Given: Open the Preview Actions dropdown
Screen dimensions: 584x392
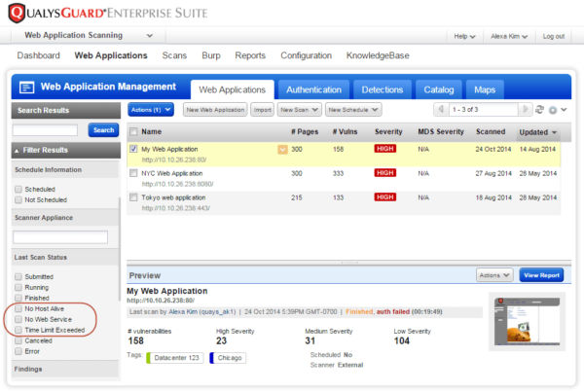Looking at the screenshot, I should pyautogui.click(x=494, y=275).
